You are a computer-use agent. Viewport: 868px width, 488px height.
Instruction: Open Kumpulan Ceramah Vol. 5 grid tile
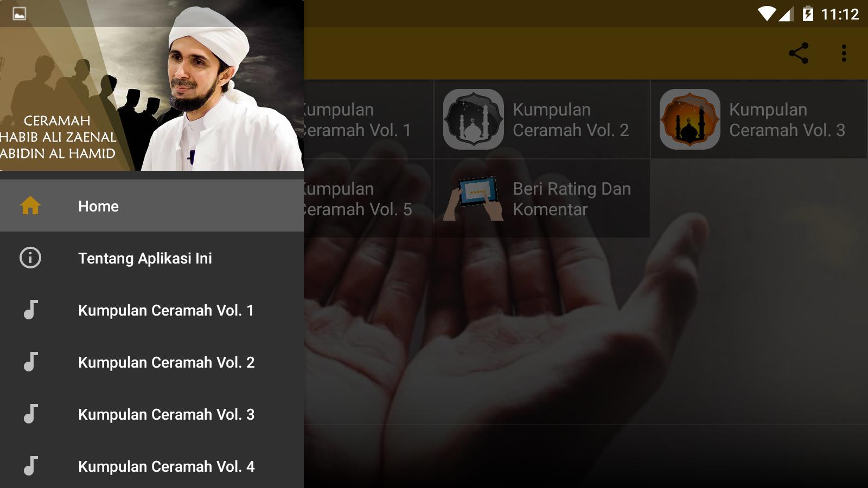pos(368,198)
